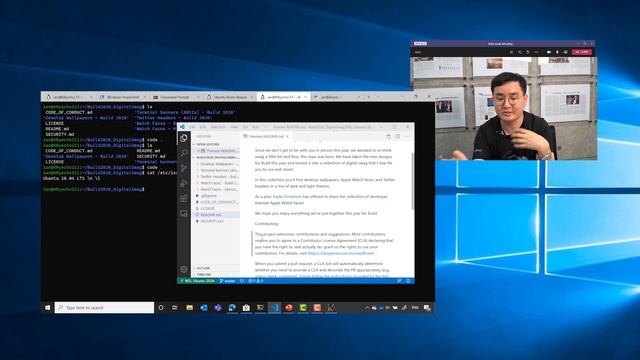Open Source Control view in VS Code

pyautogui.click(x=184, y=168)
